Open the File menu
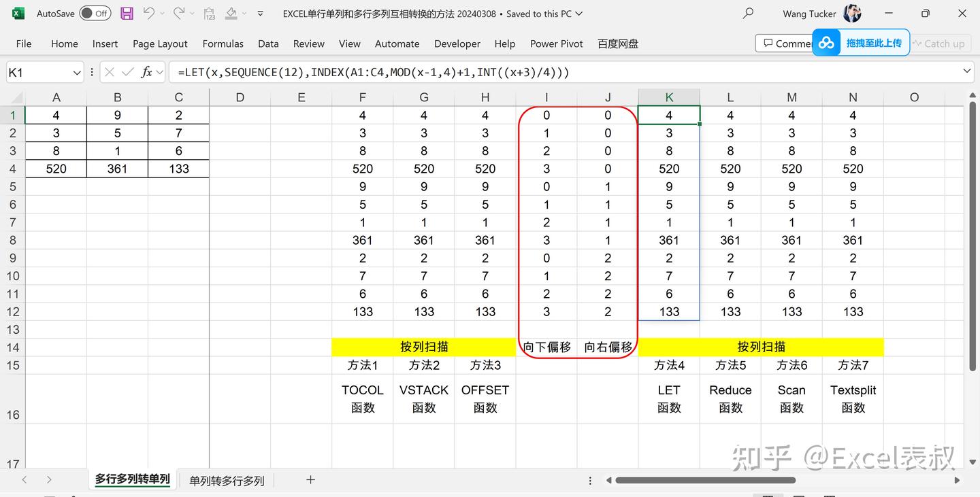This screenshot has height=497, width=980. point(24,44)
